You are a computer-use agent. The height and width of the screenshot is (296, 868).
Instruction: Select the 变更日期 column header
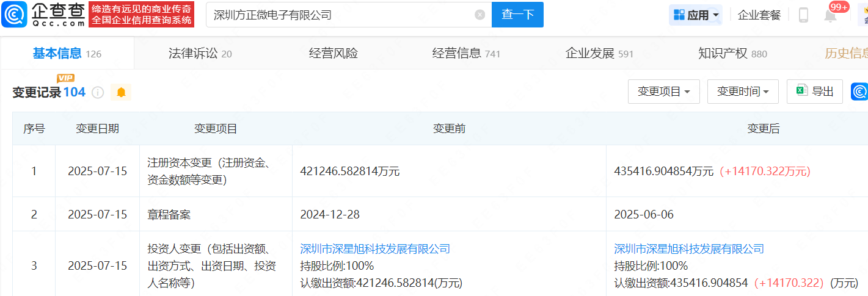coord(97,129)
